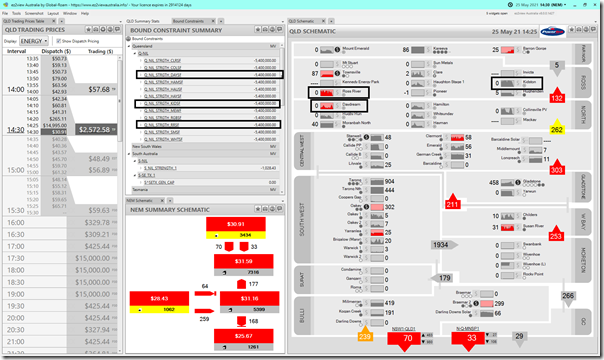This screenshot has height=360, width=604.
Task: Click the $28.43 South Australia price box
Action: 159,298
